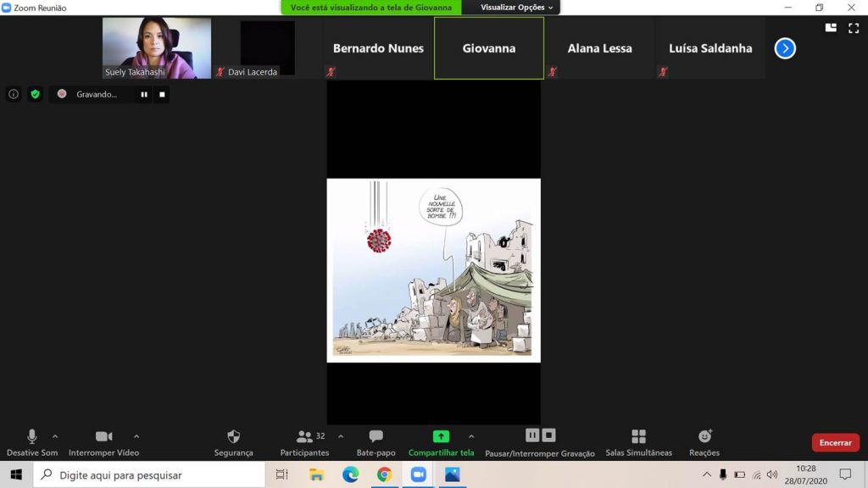The height and width of the screenshot is (488, 868).
Task: Open meeting information icon
Action: (x=14, y=94)
